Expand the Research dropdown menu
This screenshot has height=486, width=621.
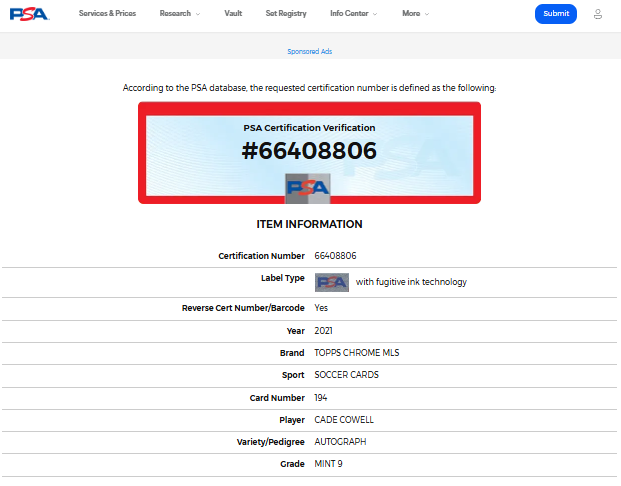[x=180, y=14]
